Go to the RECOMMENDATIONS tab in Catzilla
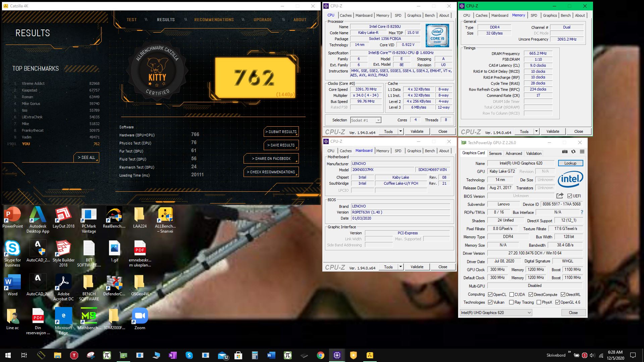Viewport: 644px width, 362px height. coord(214,20)
